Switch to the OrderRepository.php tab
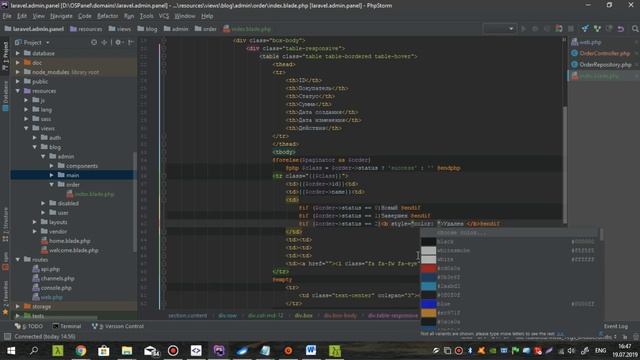Viewport: 640px width, 360px height. [x=604, y=64]
